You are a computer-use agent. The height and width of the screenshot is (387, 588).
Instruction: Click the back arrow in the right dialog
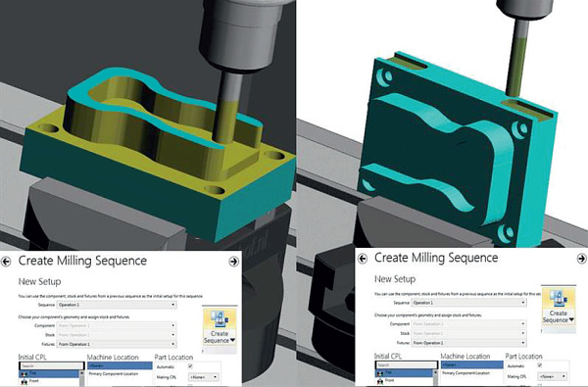(x=363, y=259)
